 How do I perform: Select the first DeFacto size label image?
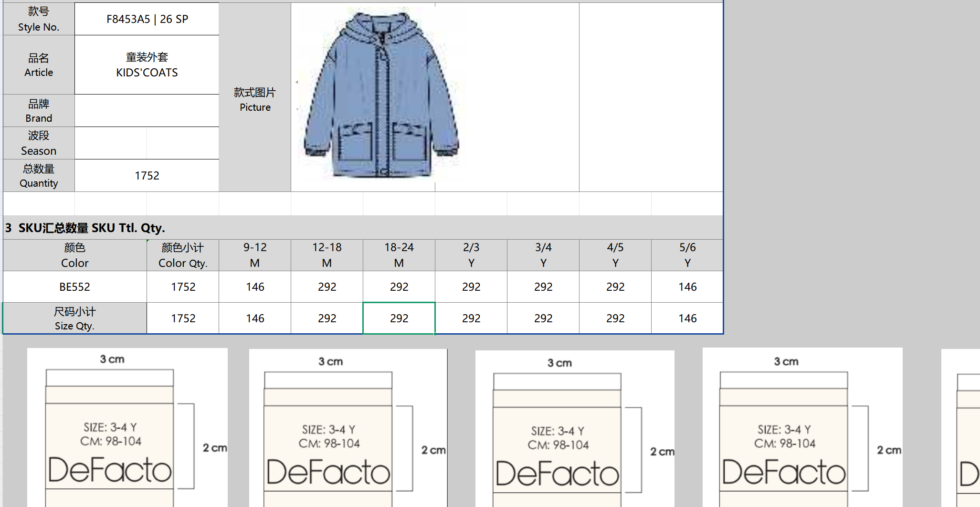pos(127,427)
